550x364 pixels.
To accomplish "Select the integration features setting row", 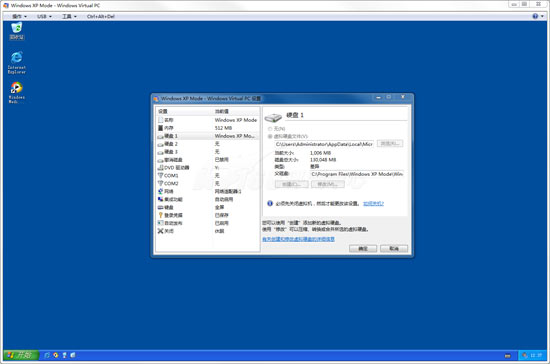I will (208, 199).
